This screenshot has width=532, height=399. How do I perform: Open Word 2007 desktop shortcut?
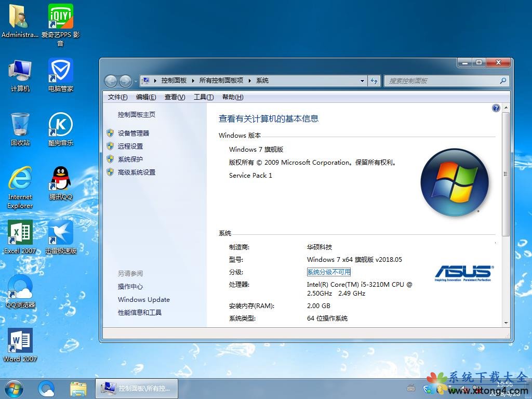20,345
